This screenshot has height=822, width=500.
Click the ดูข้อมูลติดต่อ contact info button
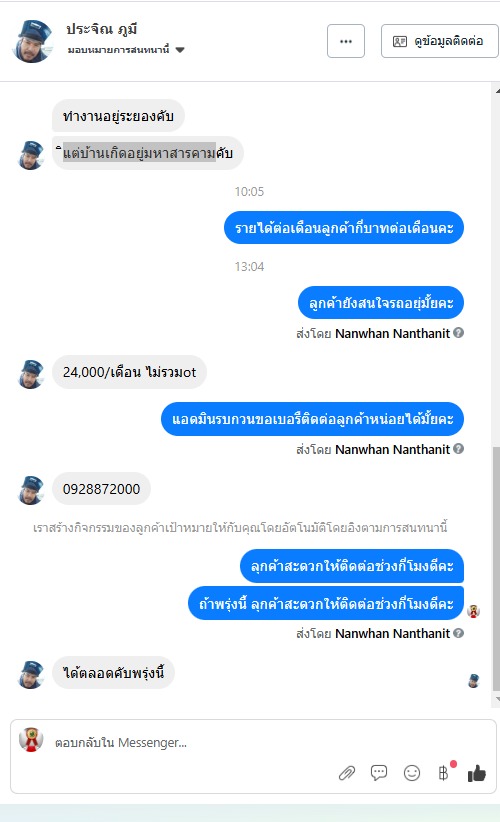click(x=440, y=41)
